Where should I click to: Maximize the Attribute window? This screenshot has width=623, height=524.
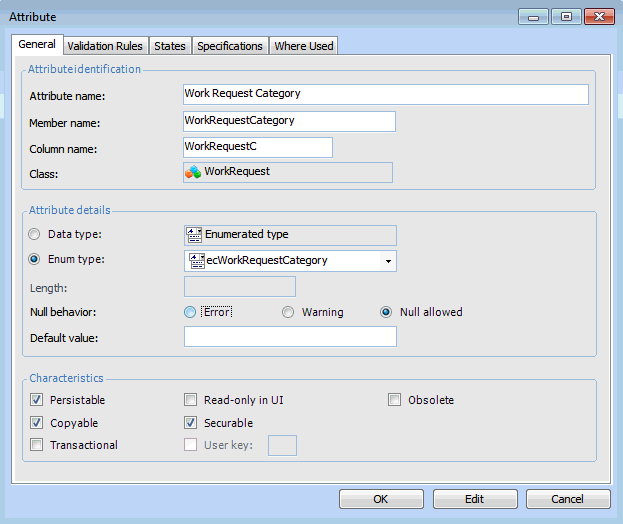point(566,17)
